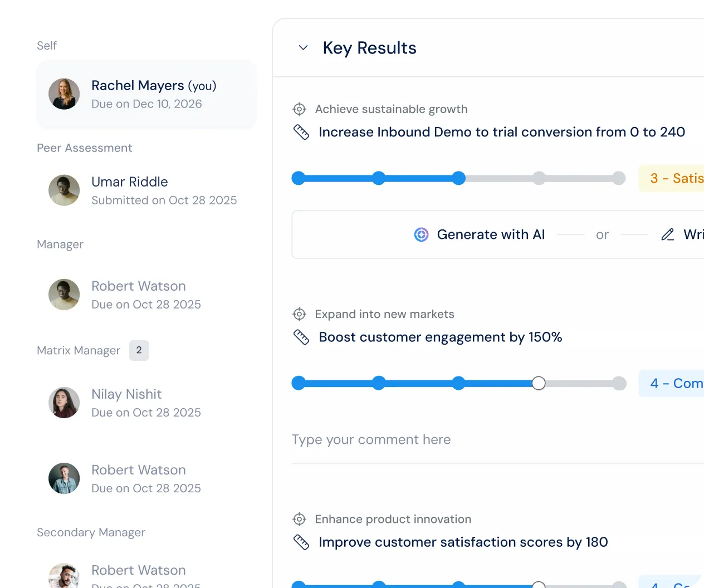Click the Generate with AI icon
This screenshot has width=704, height=588.
pyautogui.click(x=422, y=234)
